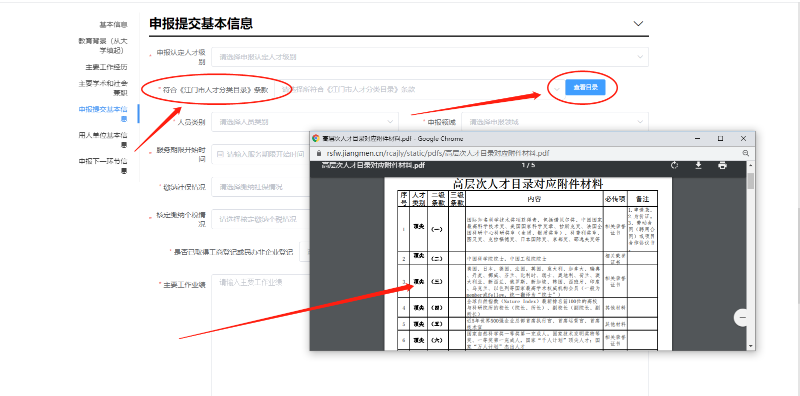This screenshot has height=396, width=800.
Task: Click the zoom magnifier in Chrome address bar
Action: click(745, 153)
